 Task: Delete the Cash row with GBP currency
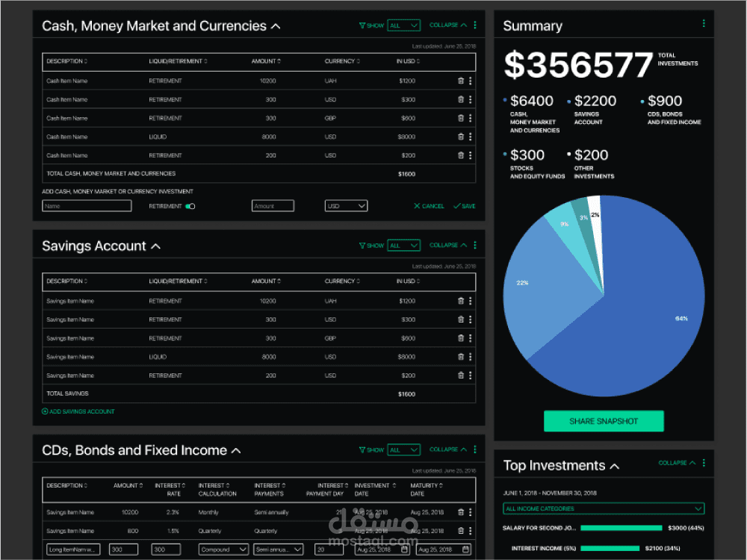pos(461,118)
